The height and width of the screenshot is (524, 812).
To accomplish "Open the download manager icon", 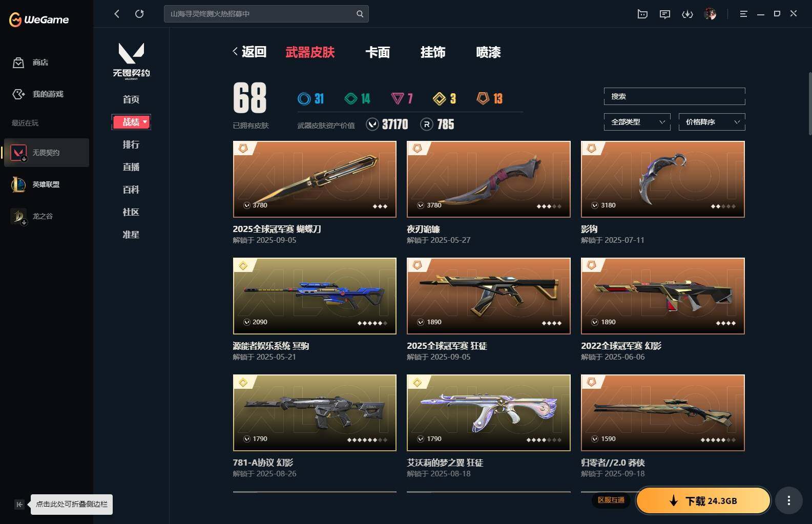I will coord(688,14).
